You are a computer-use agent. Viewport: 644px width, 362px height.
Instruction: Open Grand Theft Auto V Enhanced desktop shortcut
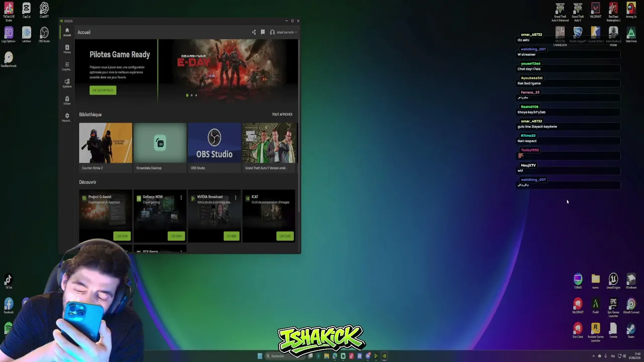coord(560,13)
